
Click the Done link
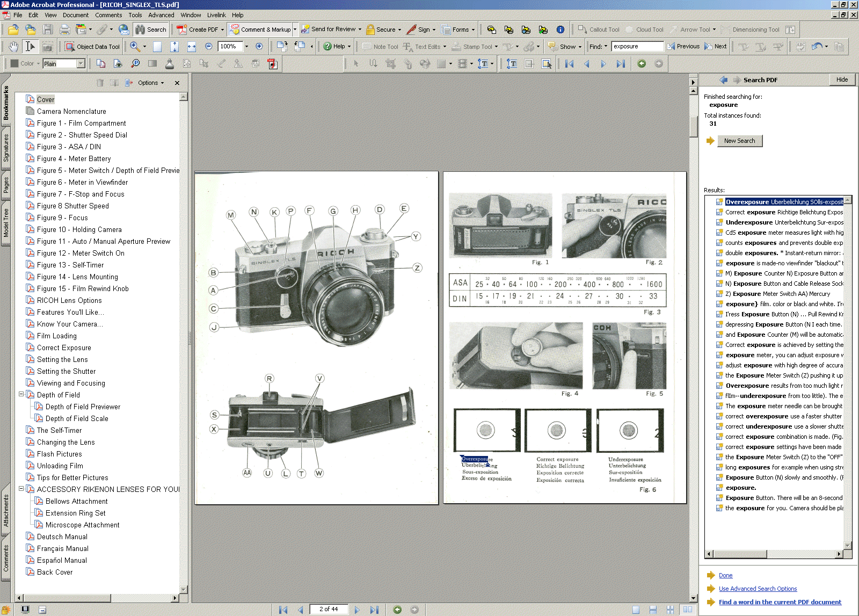(x=725, y=575)
